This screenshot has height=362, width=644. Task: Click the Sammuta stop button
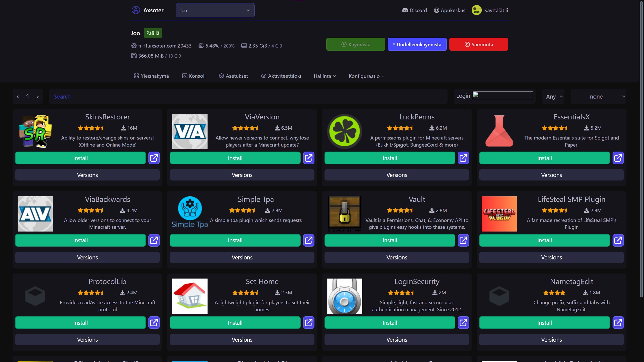pyautogui.click(x=479, y=44)
